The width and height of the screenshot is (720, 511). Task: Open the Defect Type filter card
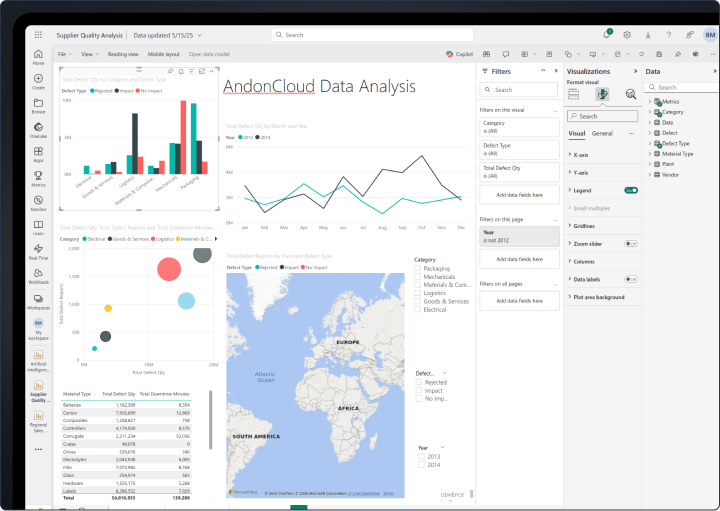click(x=519, y=149)
